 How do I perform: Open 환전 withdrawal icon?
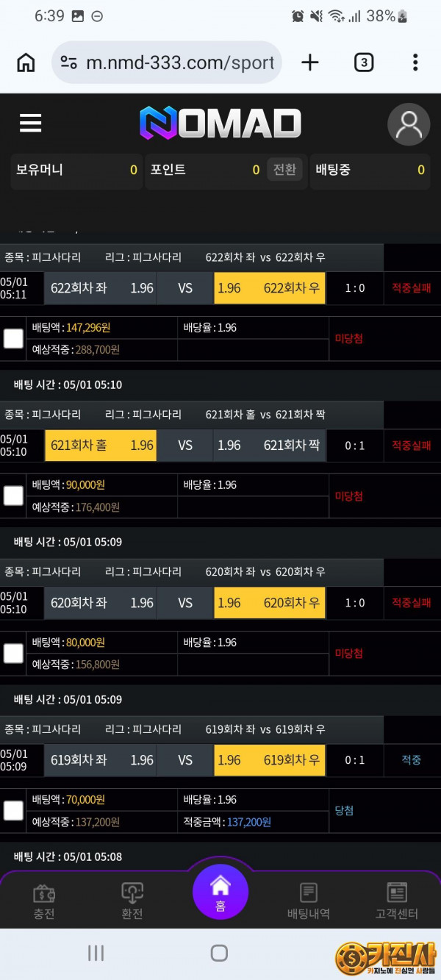tap(132, 902)
